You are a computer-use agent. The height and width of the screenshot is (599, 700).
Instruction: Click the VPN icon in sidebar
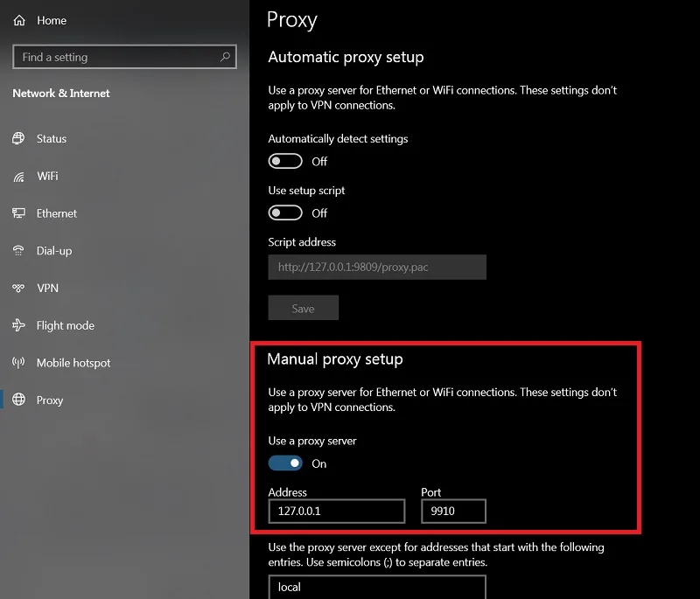(18, 288)
